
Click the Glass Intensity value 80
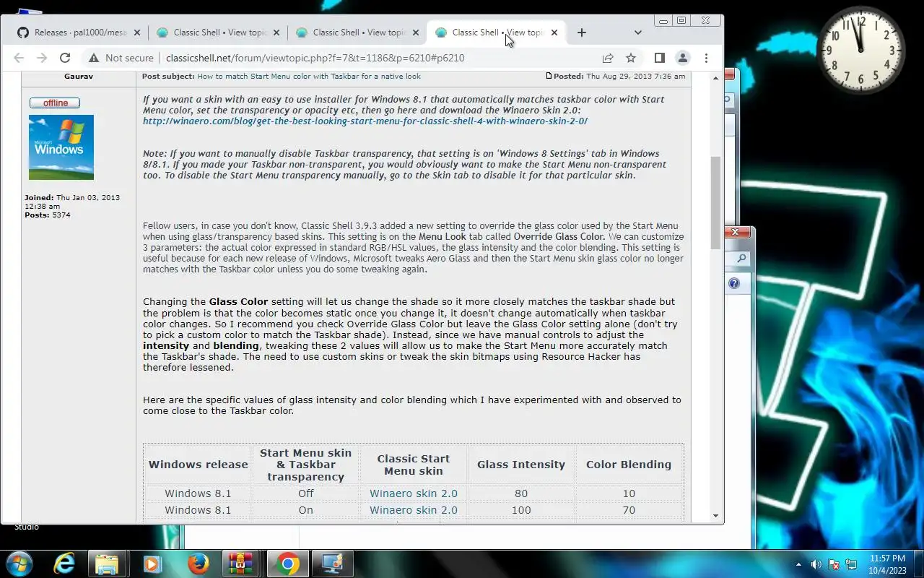521,493
